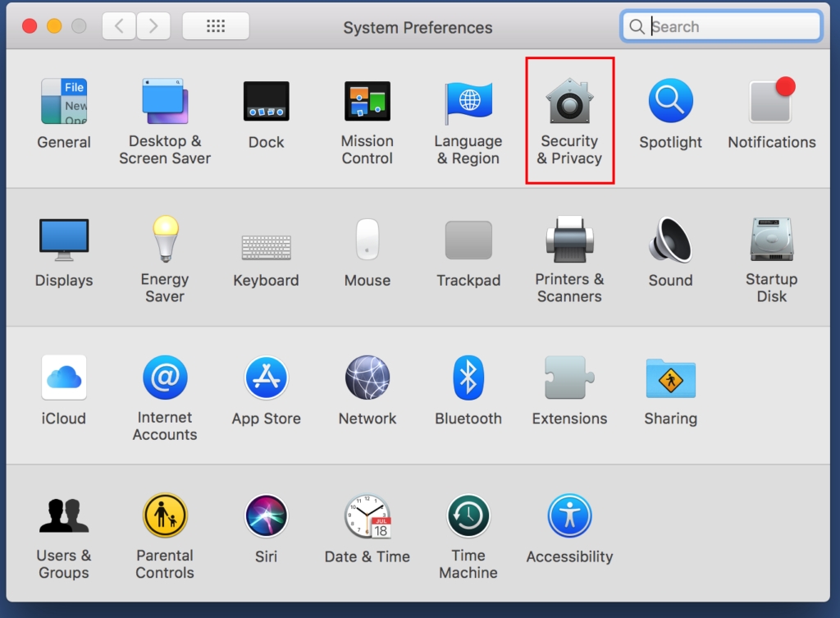Open the Notifications preferences
The height and width of the screenshot is (618, 840).
pyautogui.click(x=771, y=102)
